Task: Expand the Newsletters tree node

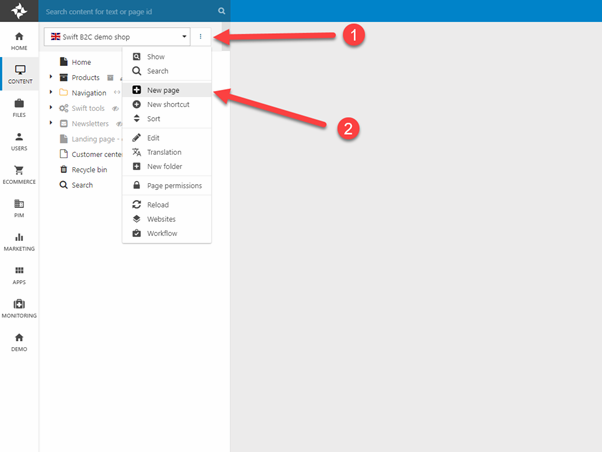Action: pos(51,124)
